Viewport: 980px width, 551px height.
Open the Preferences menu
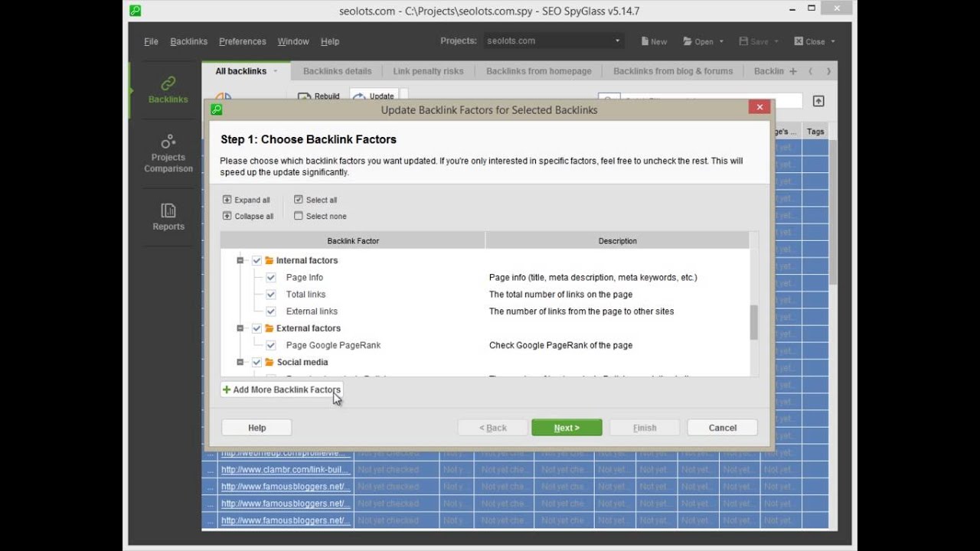pos(242,41)
